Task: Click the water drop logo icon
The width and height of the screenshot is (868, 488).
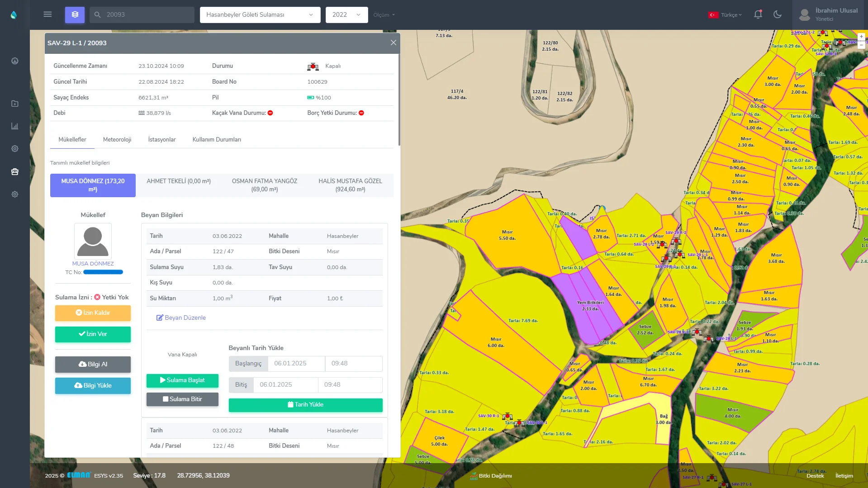Action: click(x=14, y=15)
